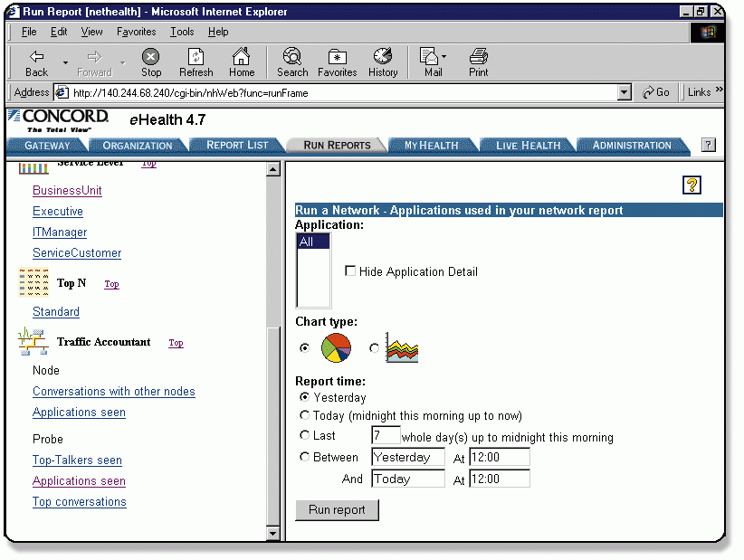Choose Today report time radio button
The width and height of the screenshot is (744, 560).
[305, 415]
